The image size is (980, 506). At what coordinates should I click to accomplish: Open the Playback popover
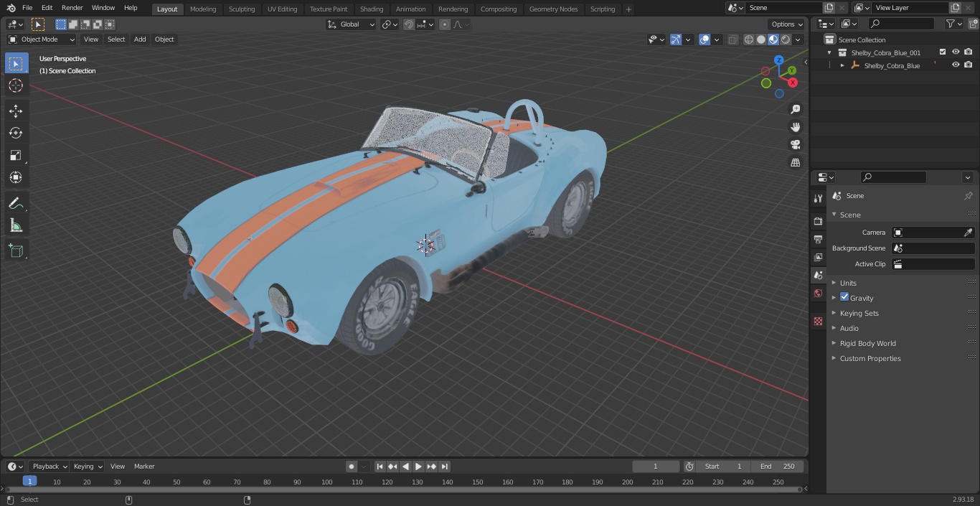pos(50,467)
